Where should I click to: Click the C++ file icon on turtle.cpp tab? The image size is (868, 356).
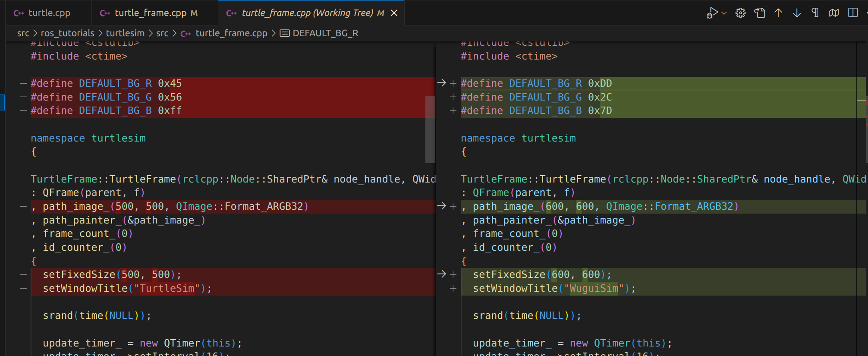[19, 13]
